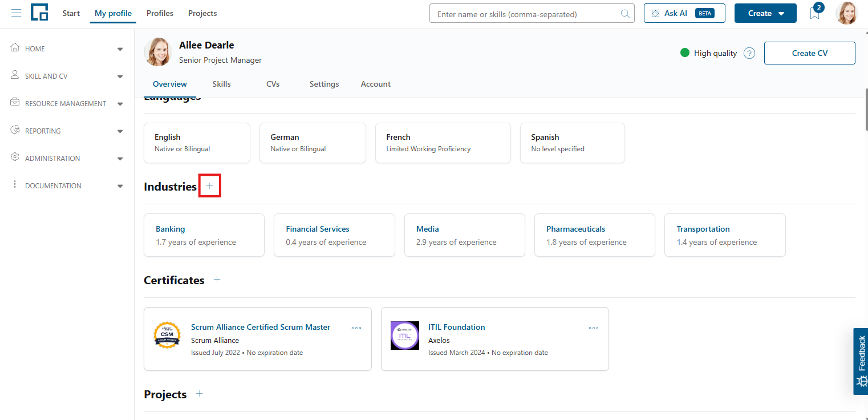This screenshot has height=420, width=868.
Task: Add a certificate with plus icon
Action: [217, 280]
